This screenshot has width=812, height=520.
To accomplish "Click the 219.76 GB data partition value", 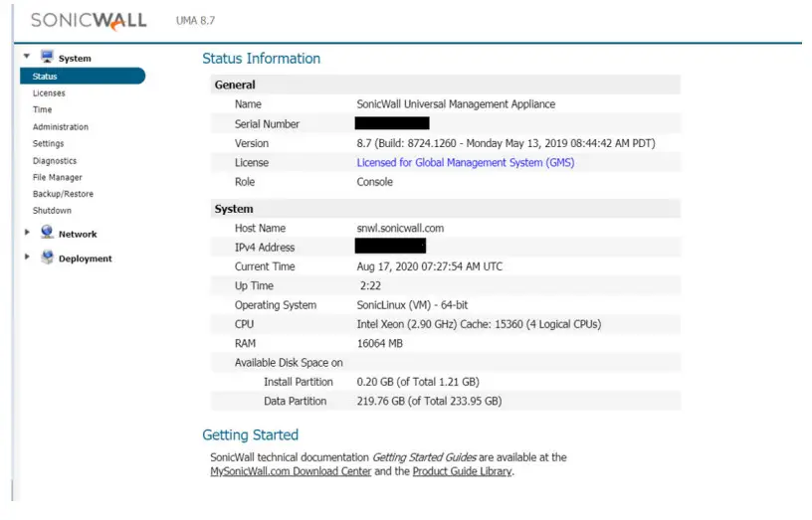I will [429, 401].
